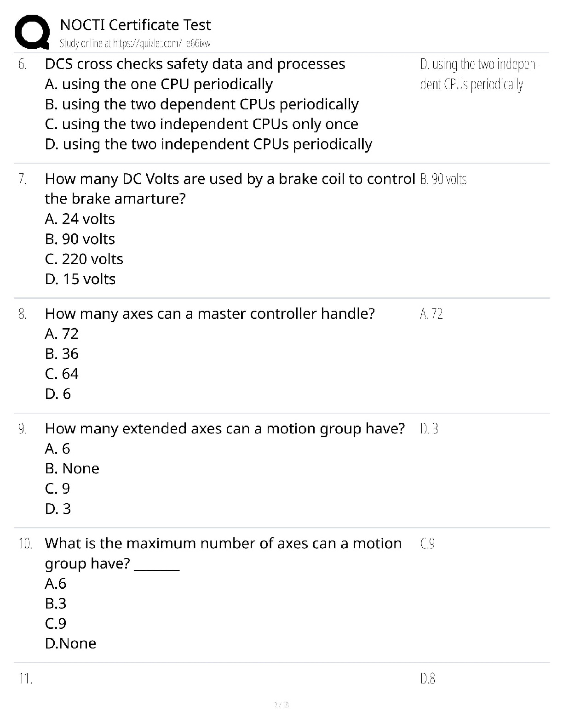Viewport: 563px width, 728px height.
Task: Click the 'D.8' answer beside question 11
Action: [x=428, y=678]
